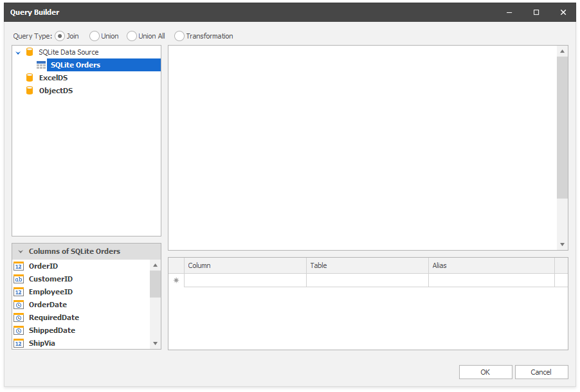Select the Union All query type
Image resolution: width=580 pixels, height=392 pixels.
click(131, 36)
